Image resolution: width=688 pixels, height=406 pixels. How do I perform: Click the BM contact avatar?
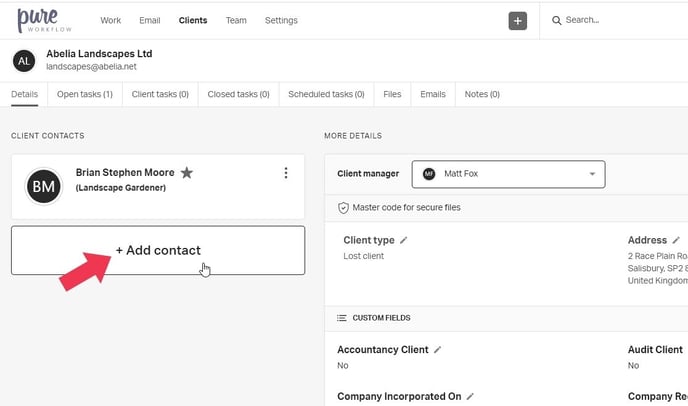pos(44,186)
